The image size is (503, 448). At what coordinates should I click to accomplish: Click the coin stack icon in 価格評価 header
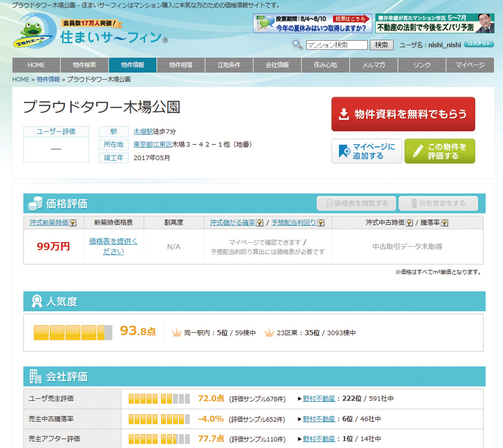coord(35,203)
